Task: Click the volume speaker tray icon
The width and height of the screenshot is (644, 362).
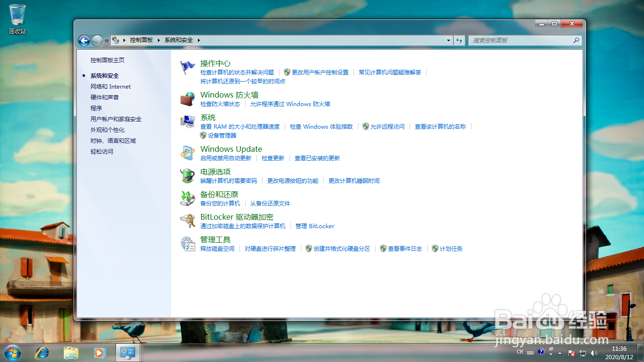Action: click(594, 352)
